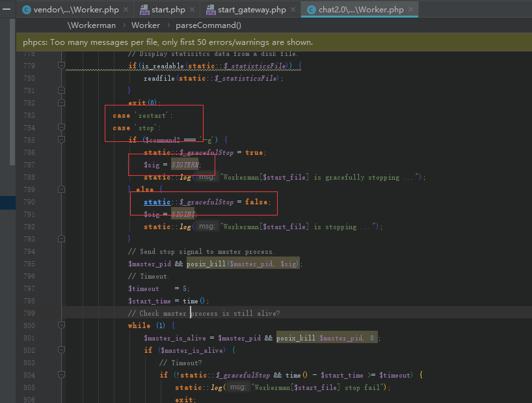Click the underlined static keyword on line 790
The width and height of the screenshot is (532, 403).
pos(157,202)
